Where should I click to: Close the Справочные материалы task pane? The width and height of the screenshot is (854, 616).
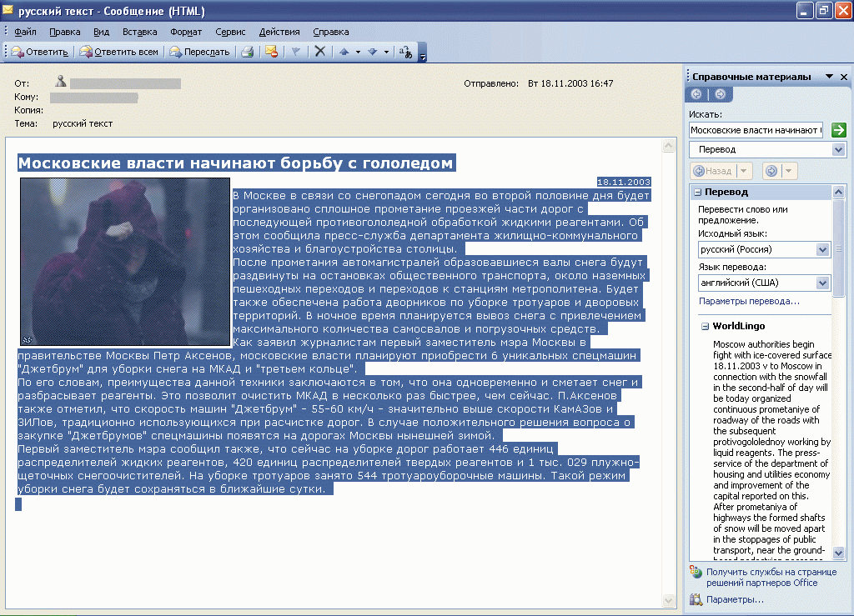[844, 77]
